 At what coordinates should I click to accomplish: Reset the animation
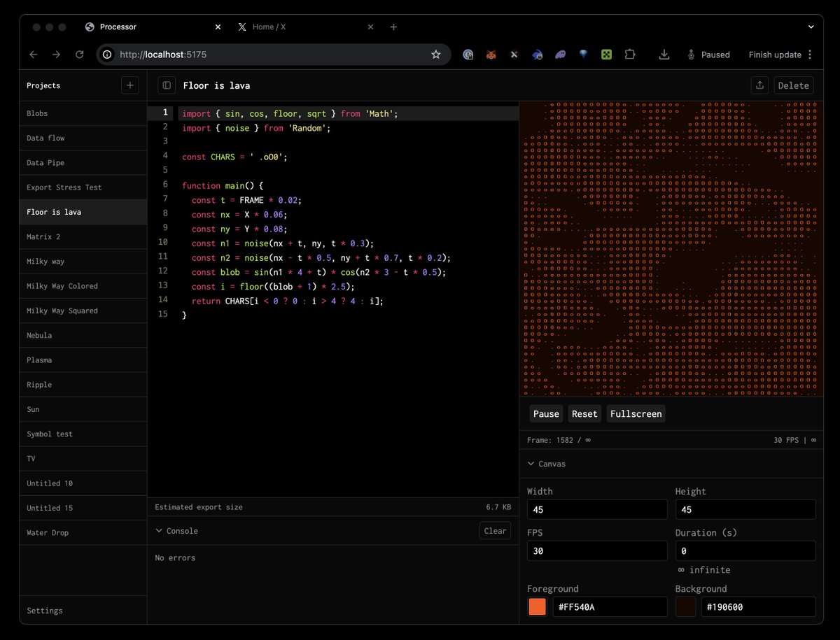click(584, 413)
